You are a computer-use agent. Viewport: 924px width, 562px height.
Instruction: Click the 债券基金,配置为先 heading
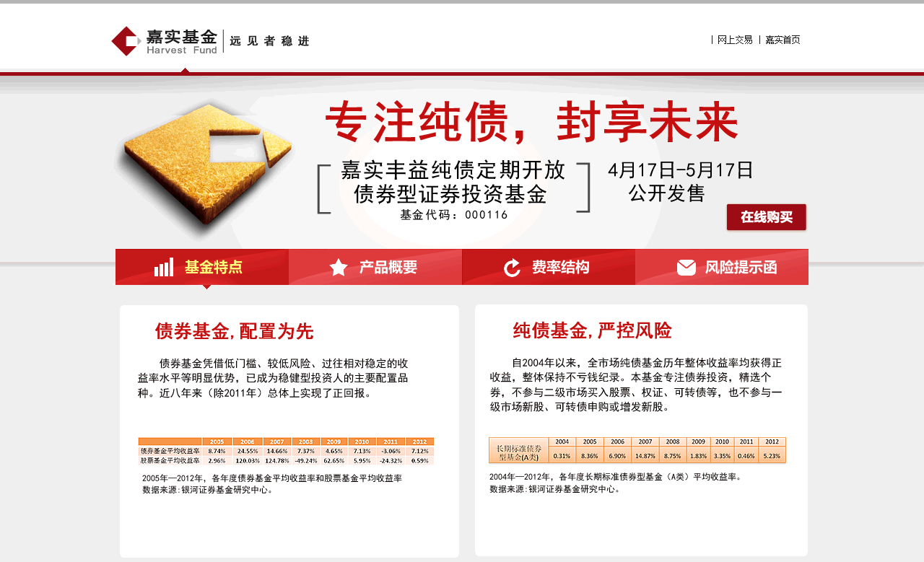pos(234,331)
